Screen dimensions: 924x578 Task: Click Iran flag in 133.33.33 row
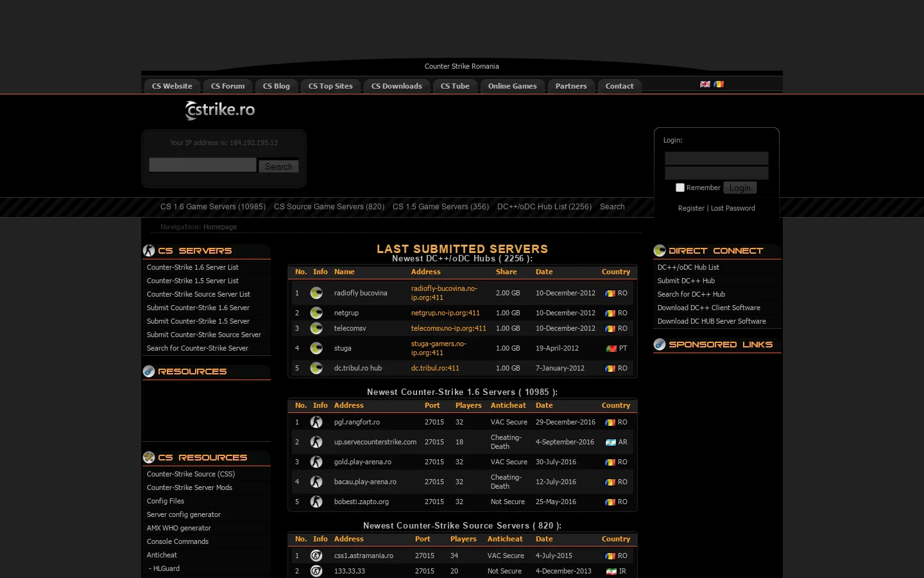point(612,571)
